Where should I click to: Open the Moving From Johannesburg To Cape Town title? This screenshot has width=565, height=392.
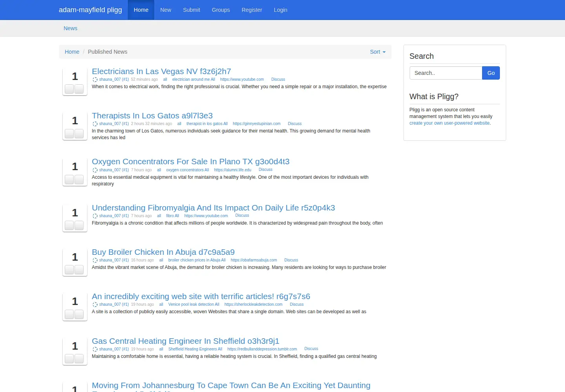click(231, 387)
